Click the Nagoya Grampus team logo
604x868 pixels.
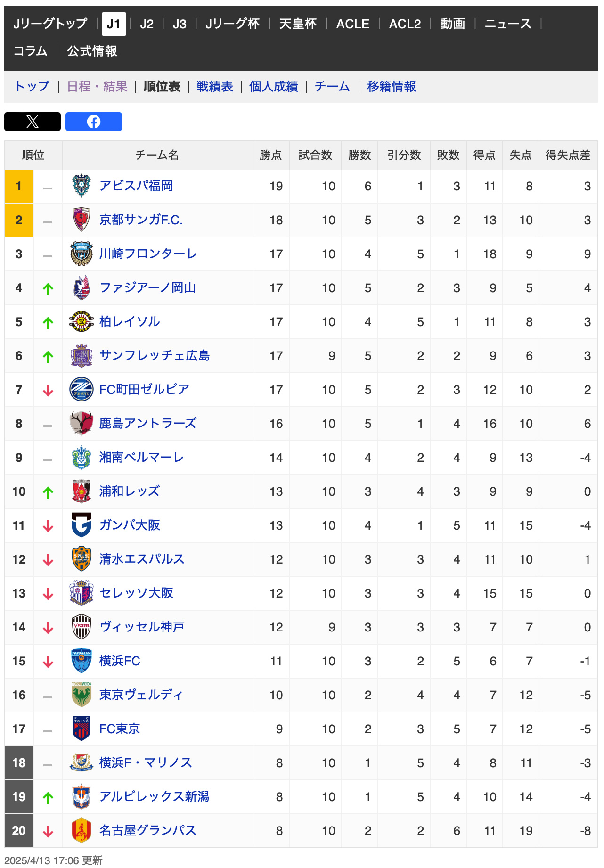[x=81, y=831]
